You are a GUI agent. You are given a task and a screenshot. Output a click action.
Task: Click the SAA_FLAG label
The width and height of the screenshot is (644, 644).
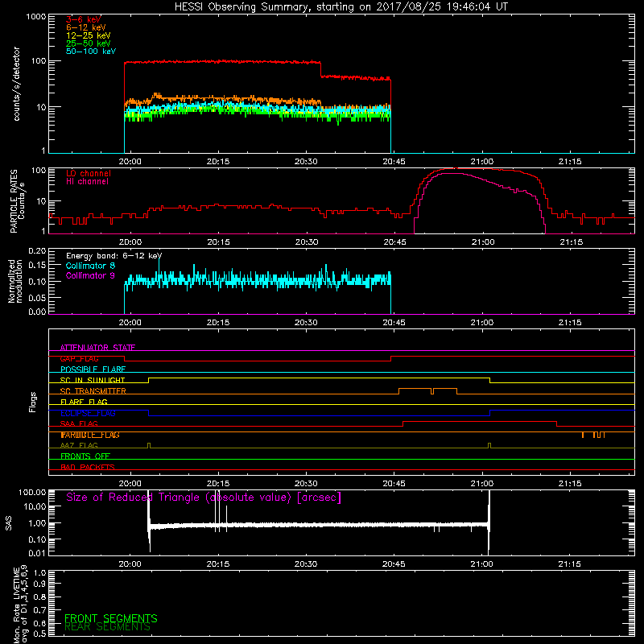[x=79, y=424]
